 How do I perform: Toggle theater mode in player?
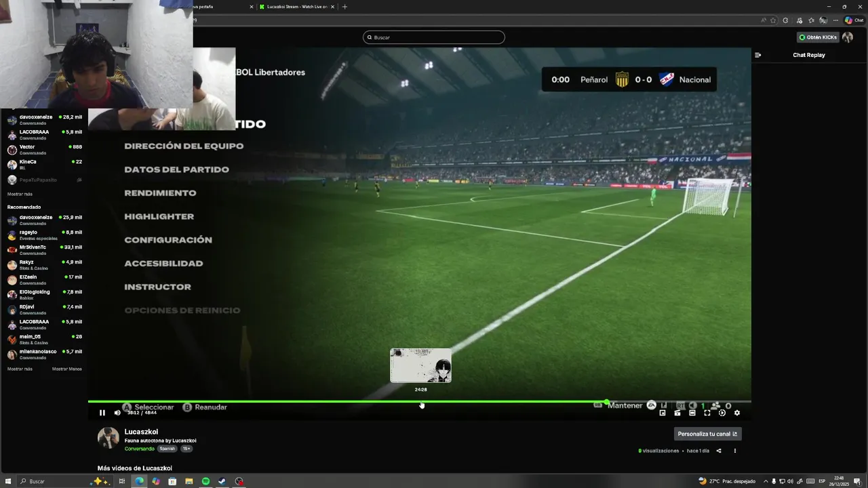click(692, 413)
